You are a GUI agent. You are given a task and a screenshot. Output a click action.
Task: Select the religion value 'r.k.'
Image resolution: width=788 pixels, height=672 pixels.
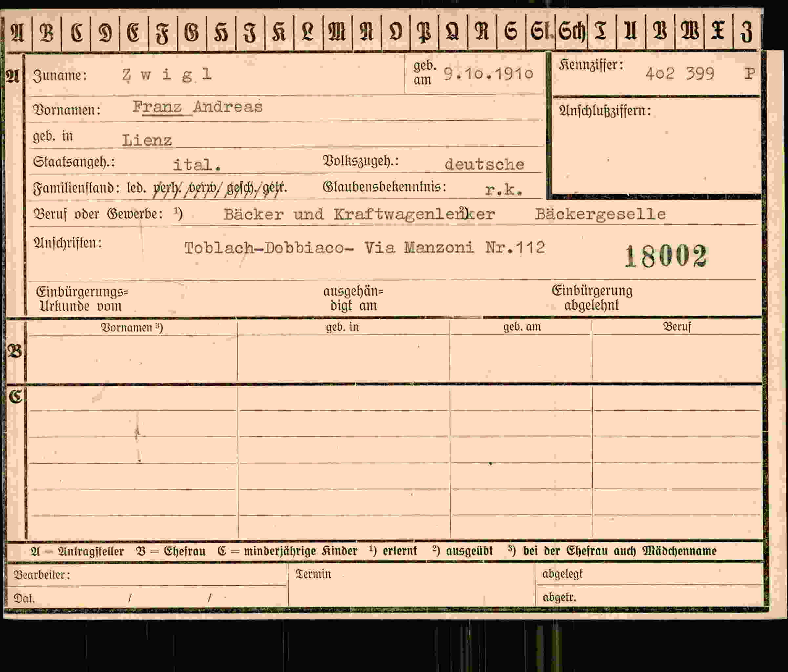[x=504, y=189]
